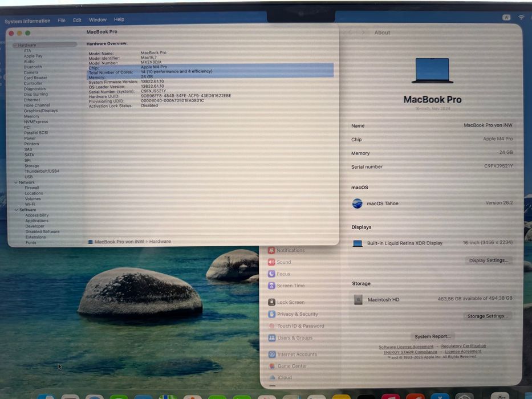532x399 pixels.
Task: Select Firewall under Network
Action: pyautogui.click(x=32, y=188)
